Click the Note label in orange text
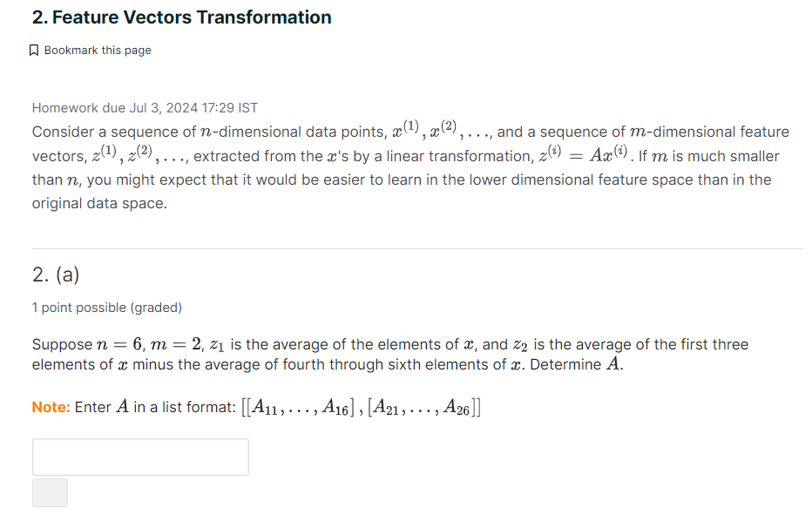Image resolution: width=812 pixels, height=529 pixels. 50,405
